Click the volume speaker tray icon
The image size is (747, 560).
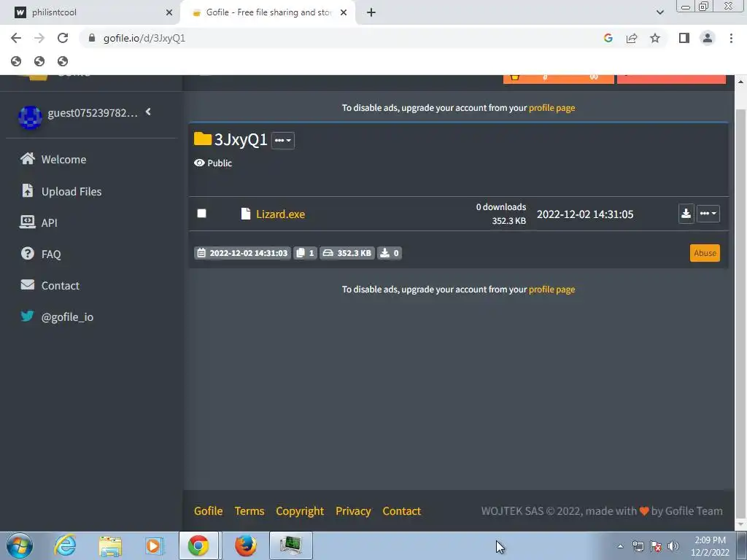(x=673, y=546)
